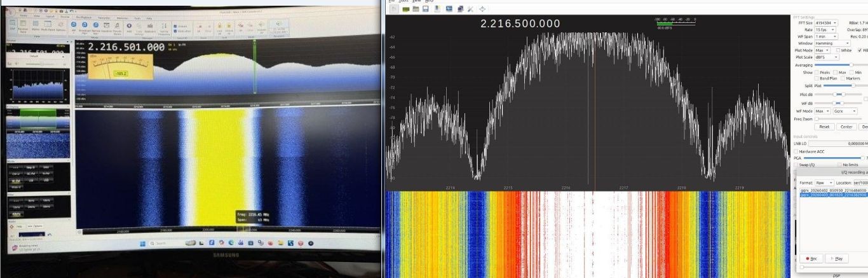Adjust the PGA gain slider
Viewport: 868px width, 278px height.
pos(833,158)
